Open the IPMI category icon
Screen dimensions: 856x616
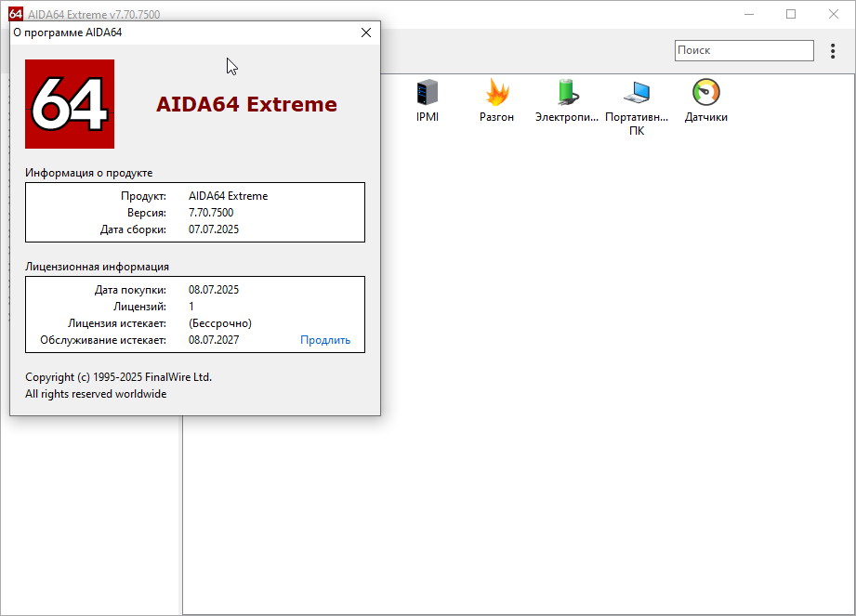[x=428, y=93]
